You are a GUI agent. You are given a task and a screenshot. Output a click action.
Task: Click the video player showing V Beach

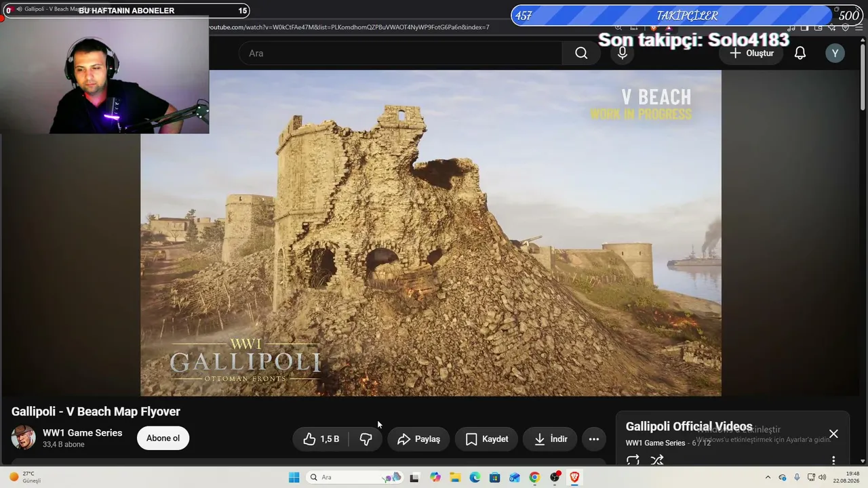(431, 232)
